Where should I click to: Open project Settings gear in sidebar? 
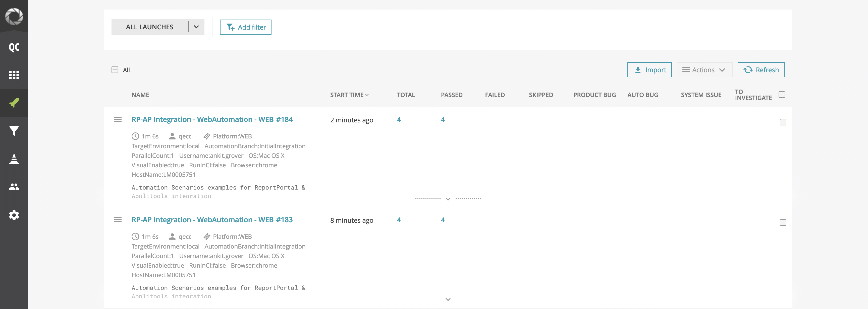14,215
